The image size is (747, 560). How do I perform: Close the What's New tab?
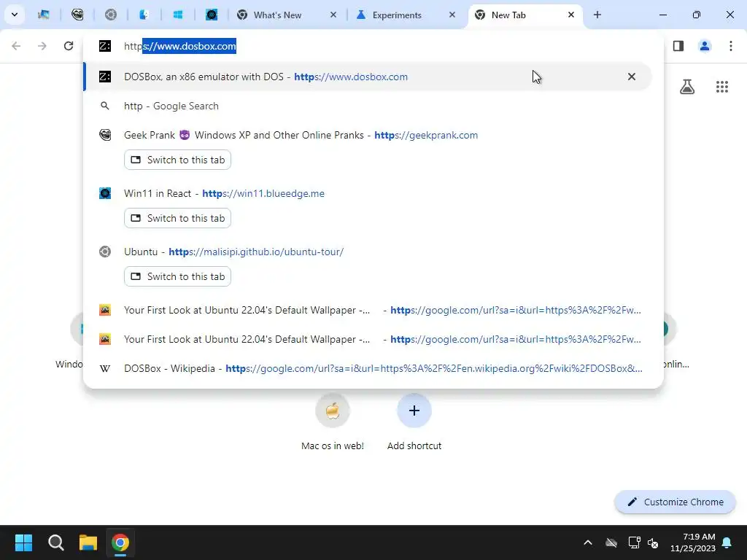click(333, 15)
